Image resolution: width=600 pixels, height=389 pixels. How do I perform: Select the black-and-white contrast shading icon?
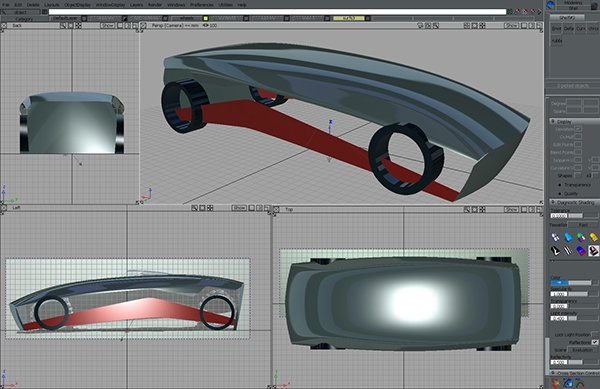(x=555, y=251)
